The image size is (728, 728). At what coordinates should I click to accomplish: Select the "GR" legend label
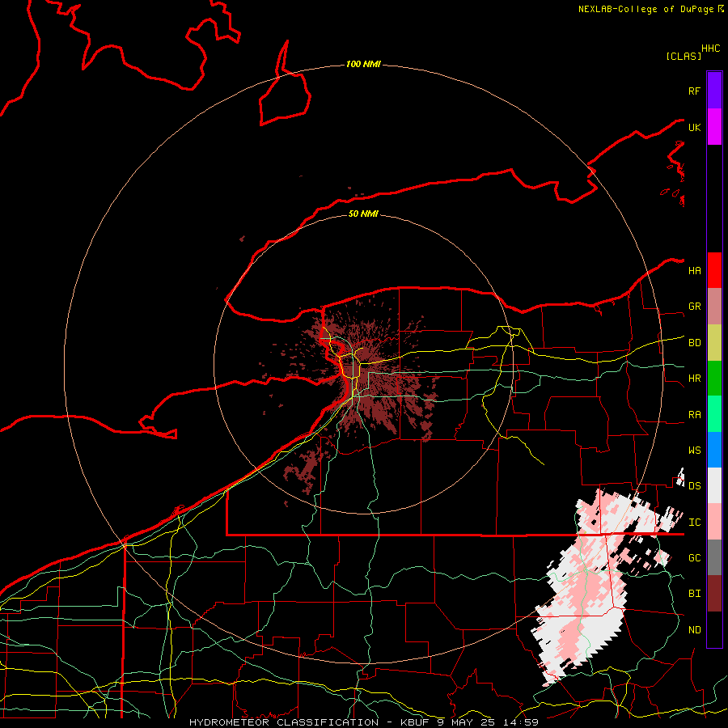point(694,307)
